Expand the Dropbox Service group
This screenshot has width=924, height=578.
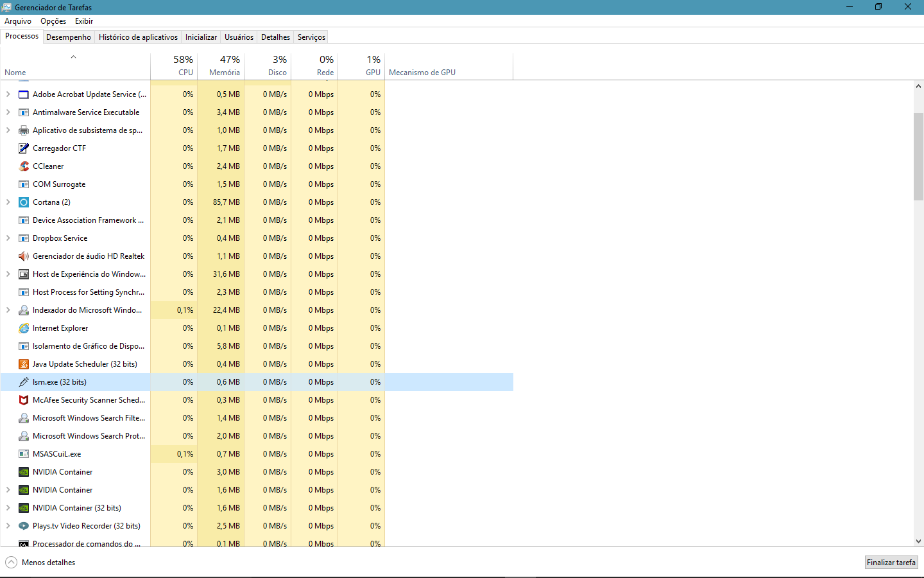[8, 238]
